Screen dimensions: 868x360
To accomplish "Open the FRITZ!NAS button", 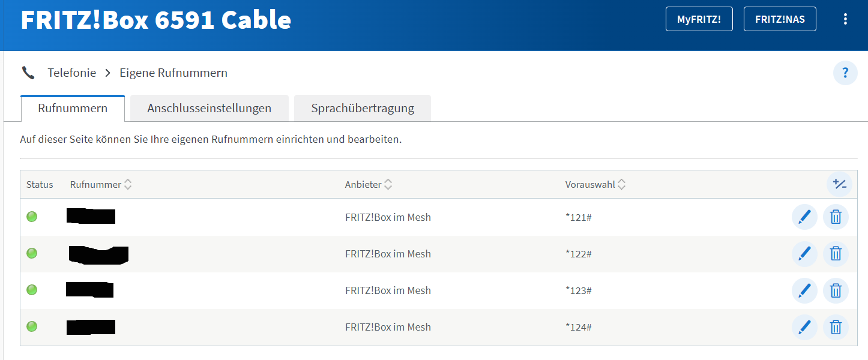I will tap(780, 19).
